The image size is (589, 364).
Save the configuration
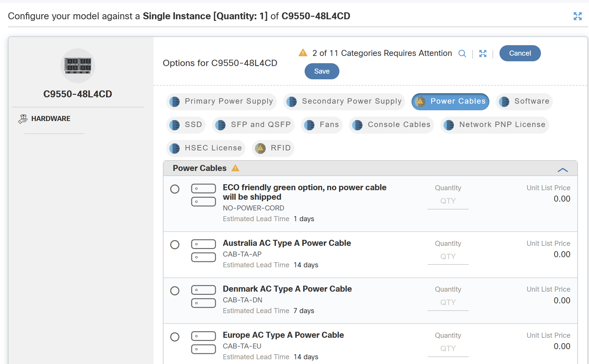[322, 71]
